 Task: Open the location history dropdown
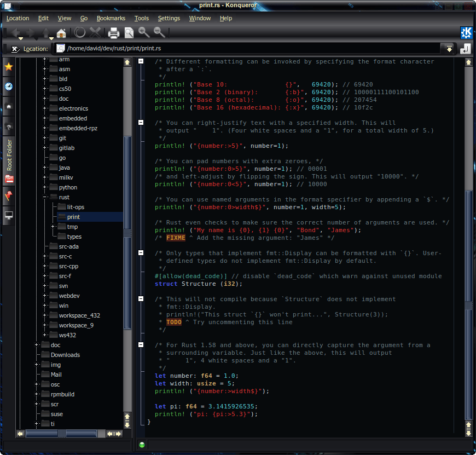click(x=449, y=49)
